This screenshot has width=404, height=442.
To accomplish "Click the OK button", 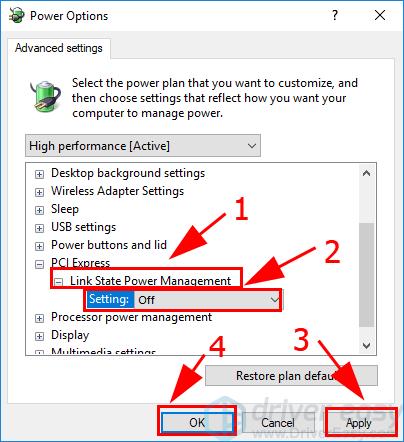I will click(x=197, y=423).
